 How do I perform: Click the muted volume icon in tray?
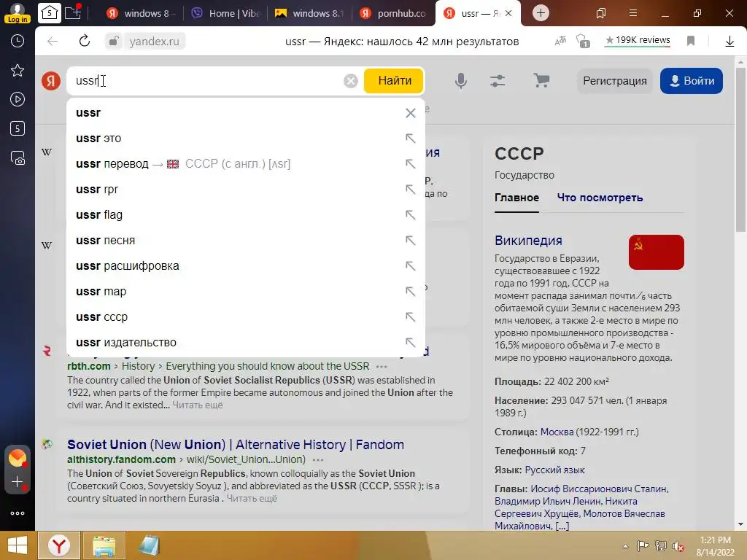click(x=678, y=545)
